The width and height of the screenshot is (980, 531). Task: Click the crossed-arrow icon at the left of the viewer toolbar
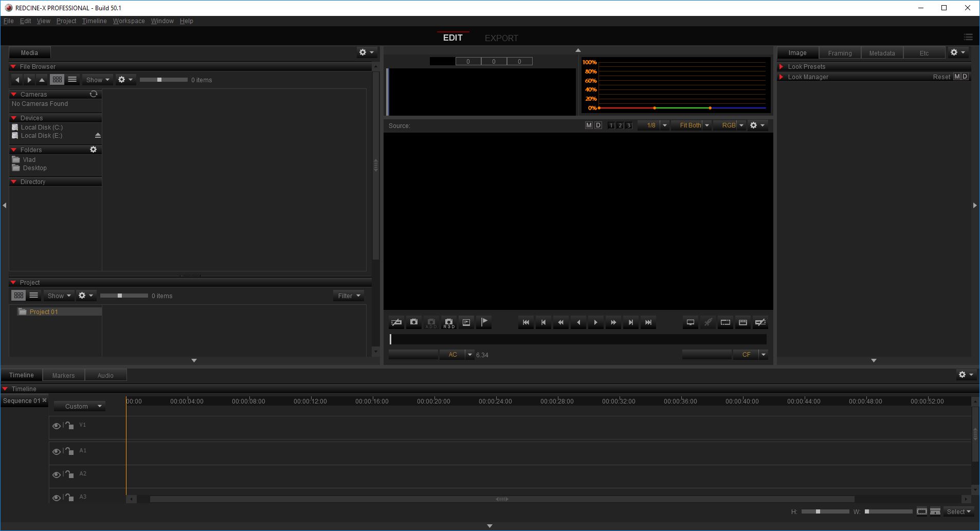tap(396, 322)
